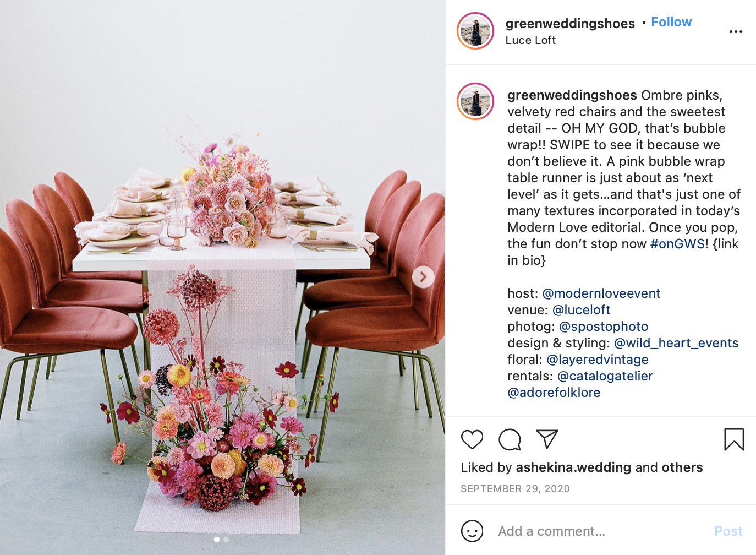Share the post via paper plane icon
756x555 pixels.
point(547,439)
